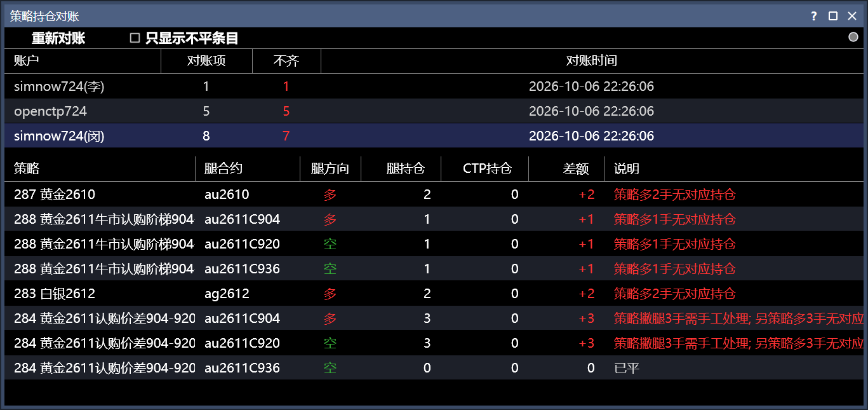Screen dimensions: 868x410
Task: Click the 对账项 column header
Action: coord(206,61)
